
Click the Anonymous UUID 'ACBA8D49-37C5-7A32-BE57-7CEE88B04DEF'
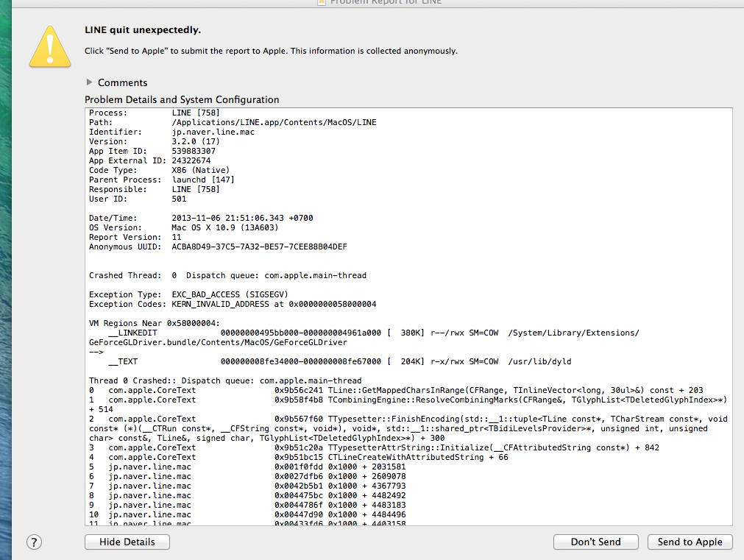pos(260,247)
